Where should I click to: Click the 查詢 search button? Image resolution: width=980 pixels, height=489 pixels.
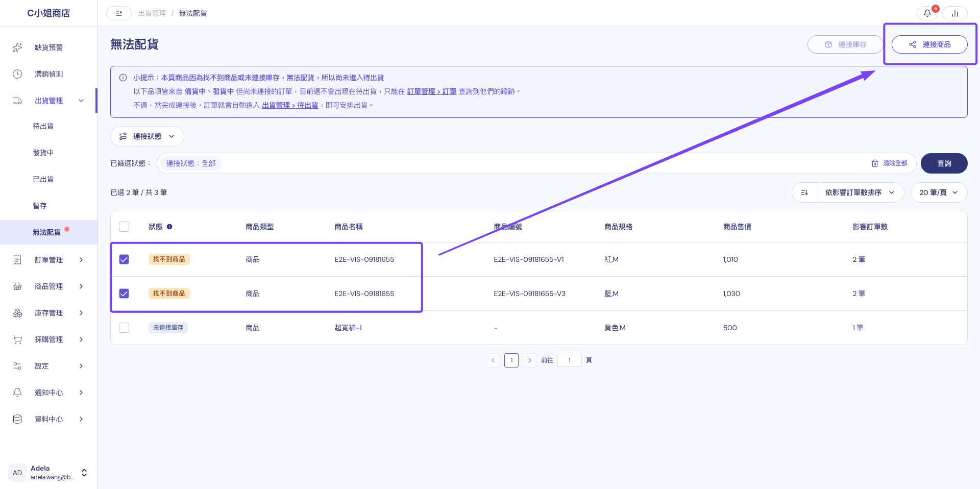click(944, 163)
